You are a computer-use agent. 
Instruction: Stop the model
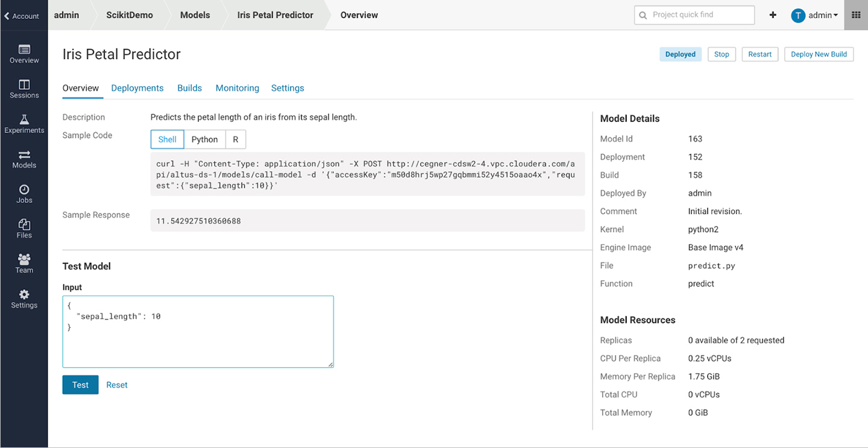[x=722, y=54]
